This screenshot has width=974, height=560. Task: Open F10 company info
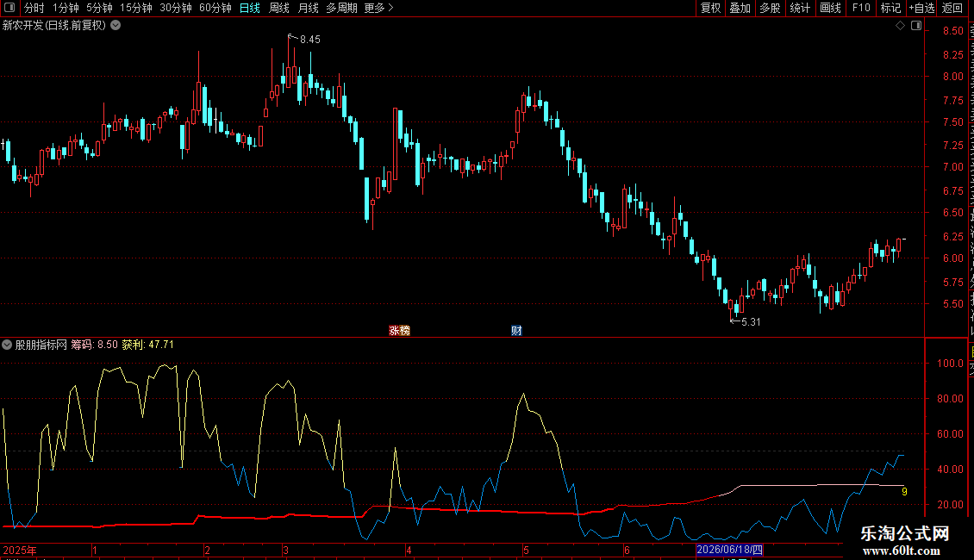[x=861, y=8]
